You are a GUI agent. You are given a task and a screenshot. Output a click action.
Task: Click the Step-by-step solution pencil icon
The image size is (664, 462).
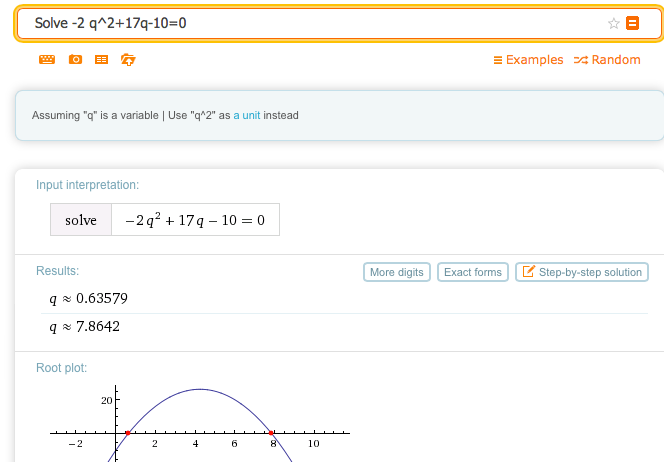coord(526,272)
